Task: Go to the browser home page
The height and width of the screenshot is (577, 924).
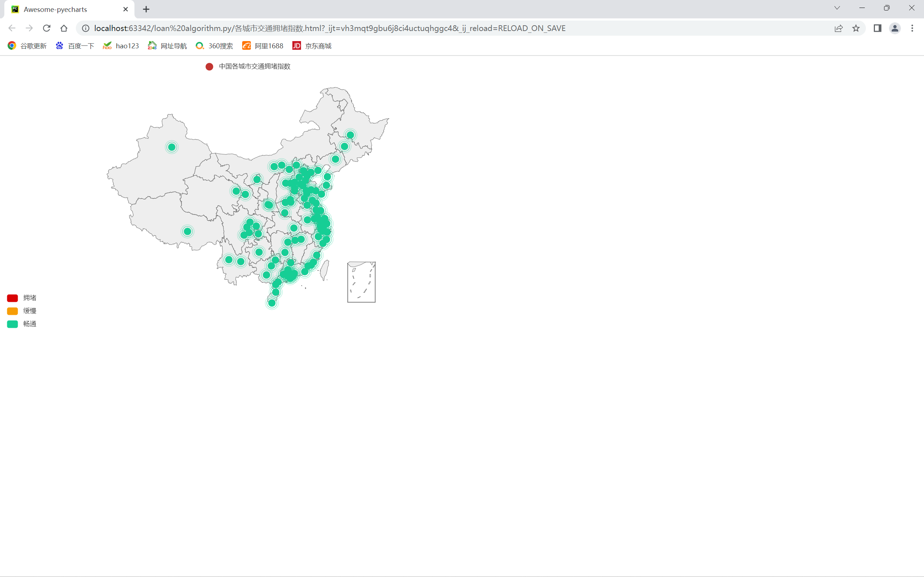Action: 64,28
